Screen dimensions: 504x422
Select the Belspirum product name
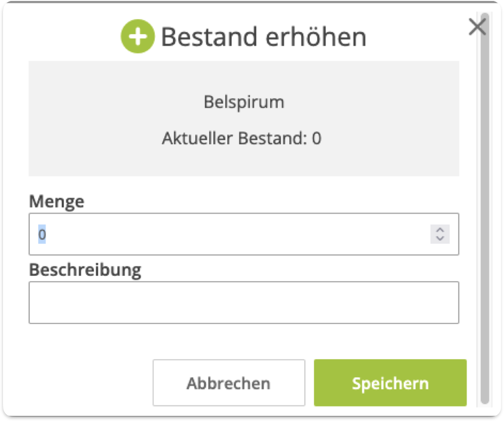(x=243, y=102)
